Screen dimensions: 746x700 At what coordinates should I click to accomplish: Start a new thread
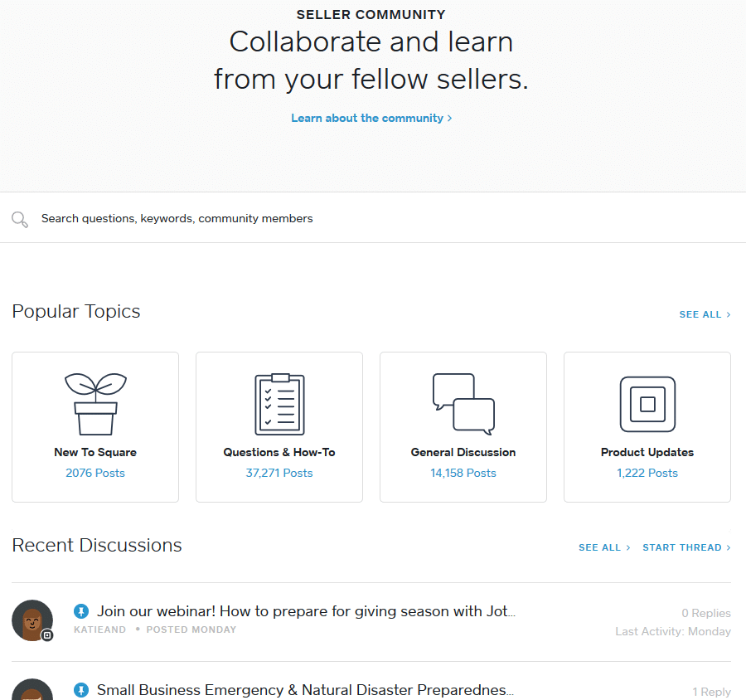681,547
